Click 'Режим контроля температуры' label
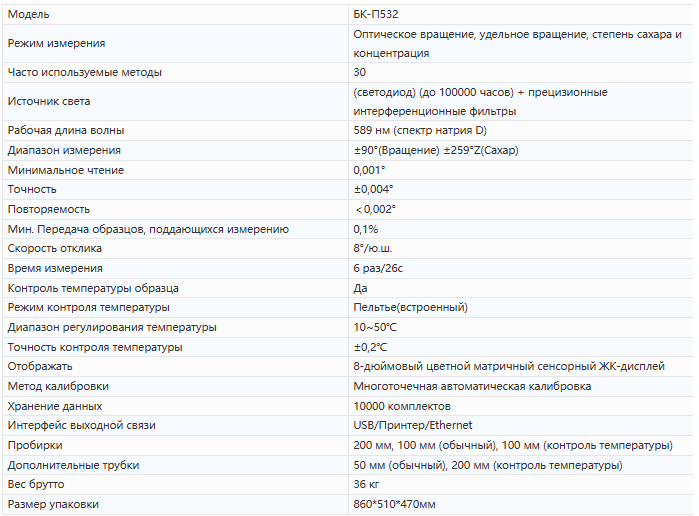This screenshot has height=516, width=699. pyautogui.click(x=89, y=307)
